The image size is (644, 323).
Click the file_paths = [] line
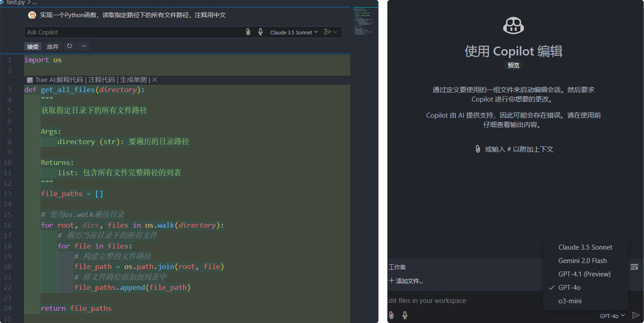pyautogui.click(x=72, y=194)
